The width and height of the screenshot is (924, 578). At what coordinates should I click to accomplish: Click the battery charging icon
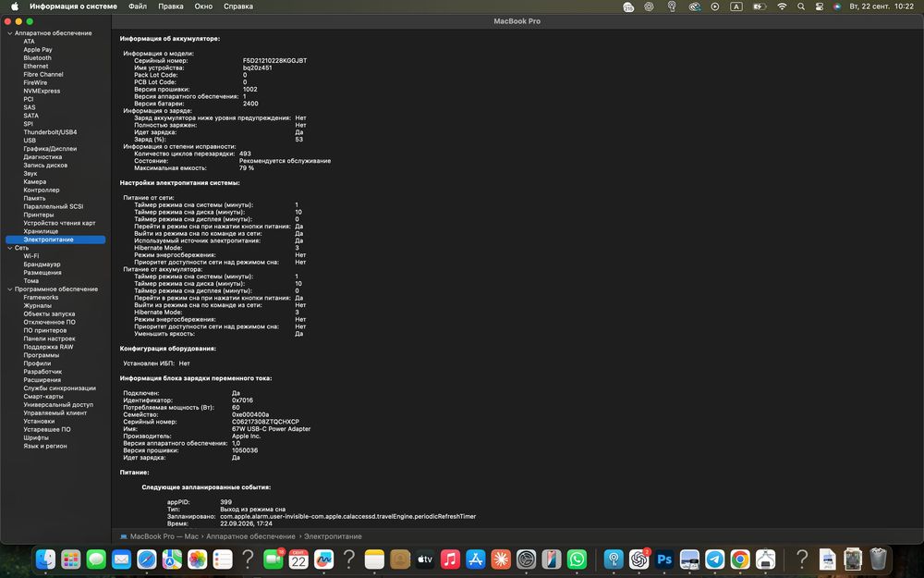[x=760, y=6]
